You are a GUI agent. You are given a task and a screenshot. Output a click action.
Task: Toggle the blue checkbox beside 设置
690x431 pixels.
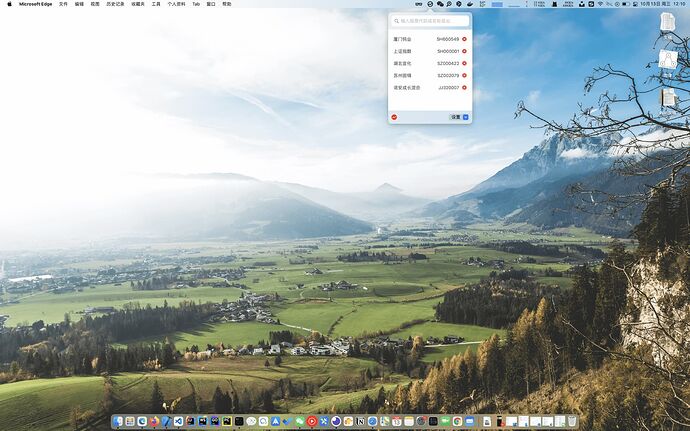click(x=466, y=117)
